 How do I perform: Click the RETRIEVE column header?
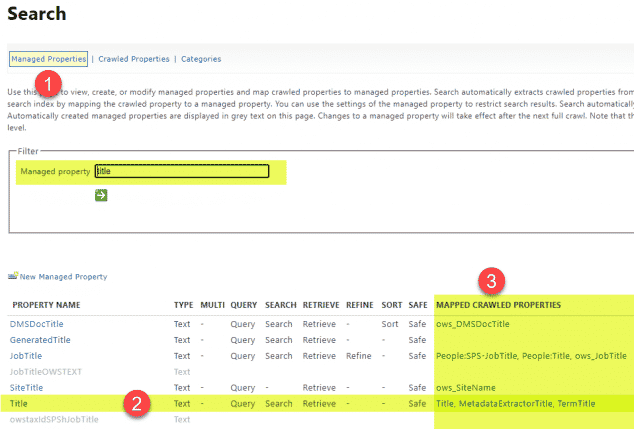pyautogui.click(x=321, y=305)
